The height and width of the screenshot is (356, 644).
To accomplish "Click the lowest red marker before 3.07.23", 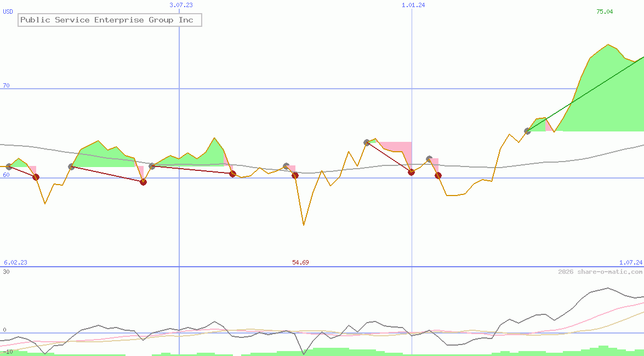I will pos(143,182).
